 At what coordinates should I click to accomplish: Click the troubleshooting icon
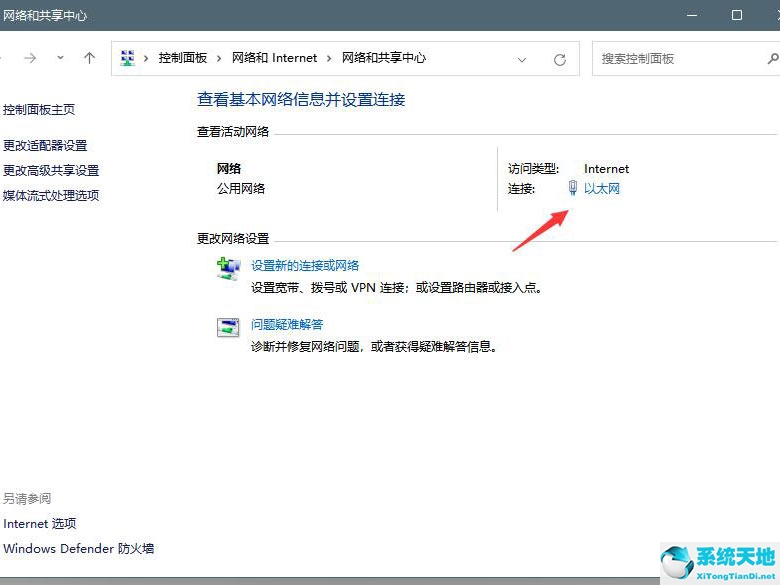pos(228,327)
